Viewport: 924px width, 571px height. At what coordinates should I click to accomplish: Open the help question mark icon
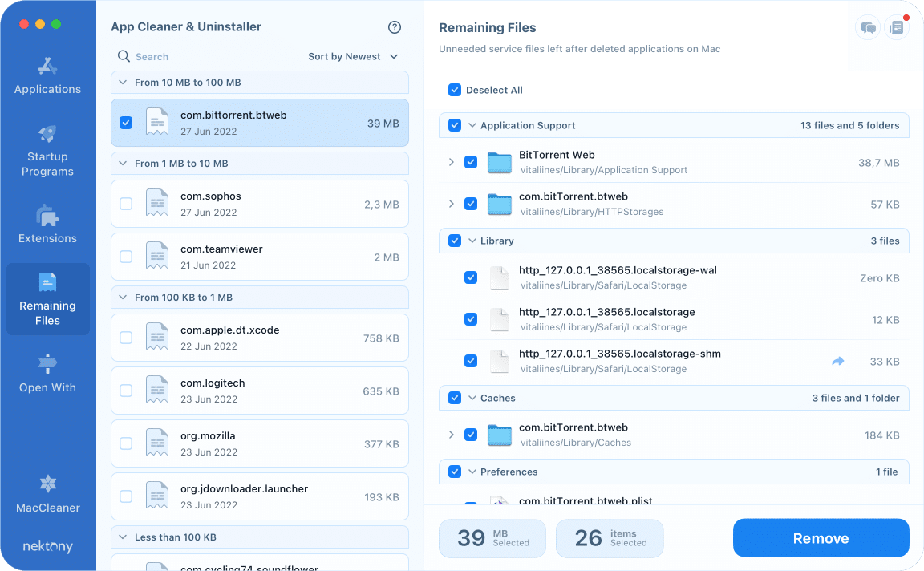394,26
